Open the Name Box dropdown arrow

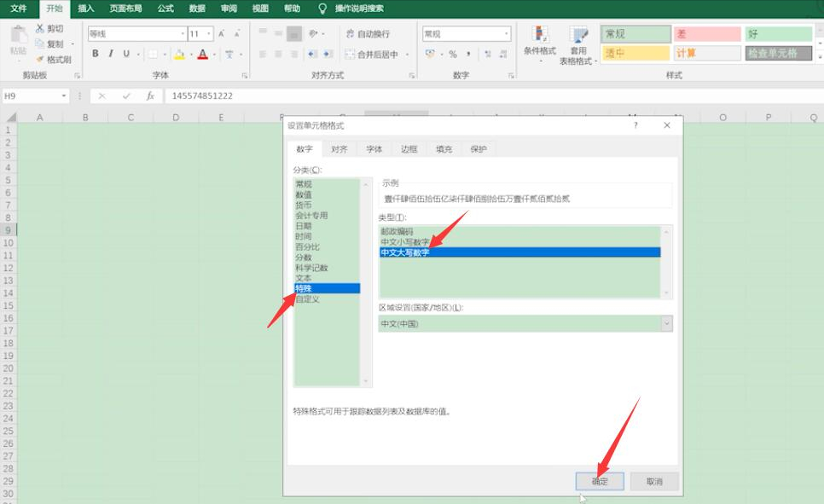click(64, 96)
